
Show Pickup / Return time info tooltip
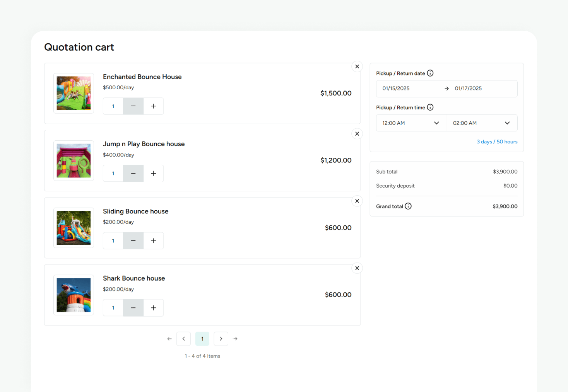(430, 107)
